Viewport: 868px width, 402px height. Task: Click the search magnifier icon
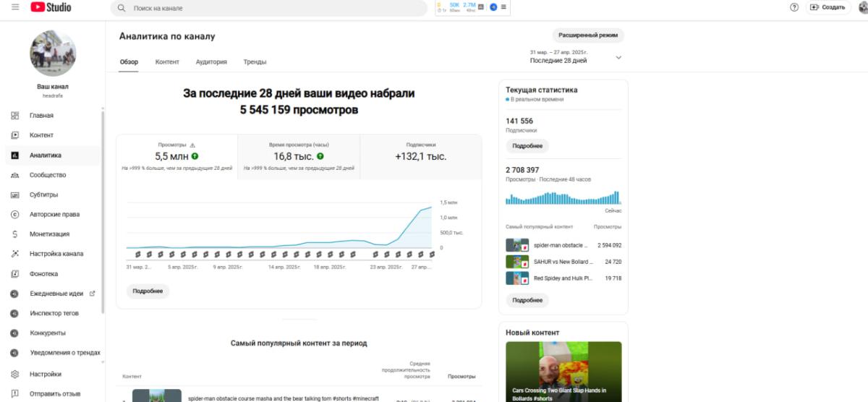point(122,8)
